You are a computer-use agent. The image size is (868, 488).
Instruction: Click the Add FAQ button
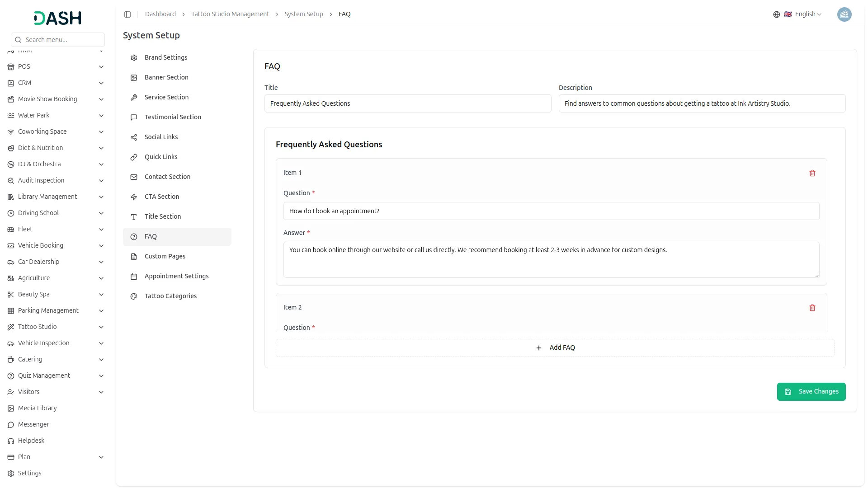tap(555, 348)
